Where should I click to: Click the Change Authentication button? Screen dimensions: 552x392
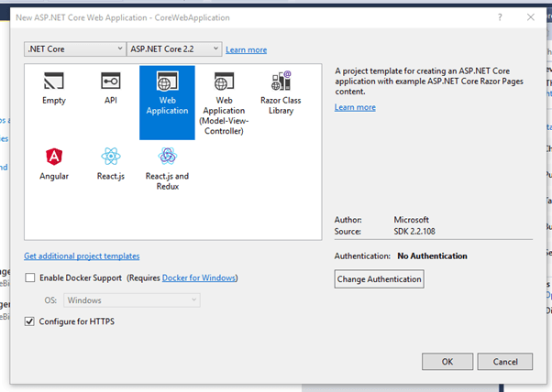(379, 279)
